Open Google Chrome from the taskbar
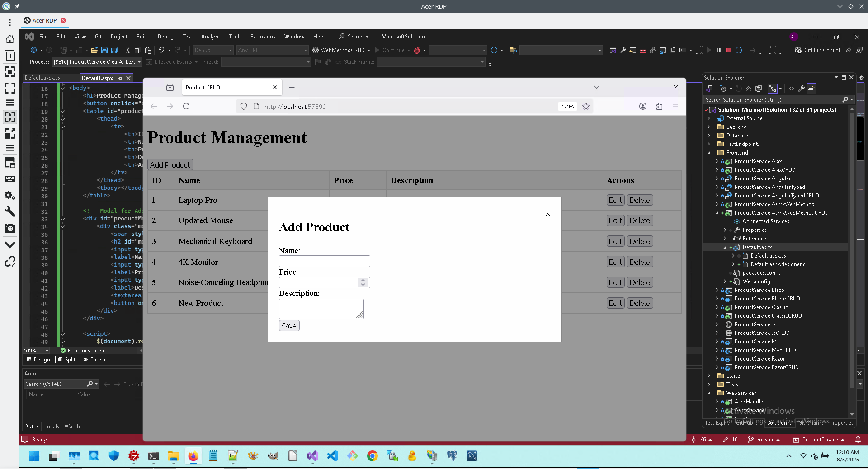This screenshot has height=469, width=868. (x=372, y=456)
